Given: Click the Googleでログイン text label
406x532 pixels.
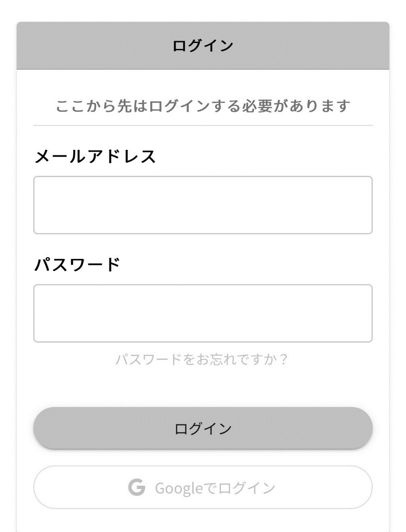Looking at the screenshot, I should (215, 488).
